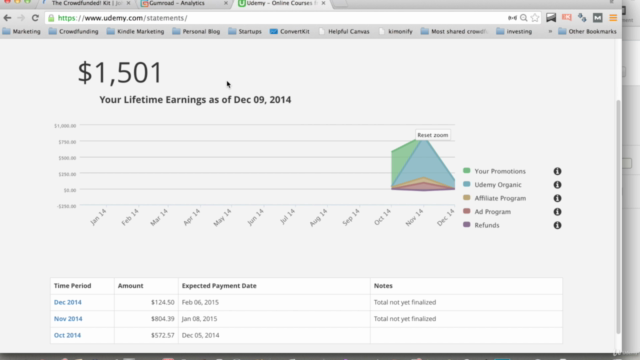
Task: Open the Marketing bookmarks folder
Action: [21, 31]
